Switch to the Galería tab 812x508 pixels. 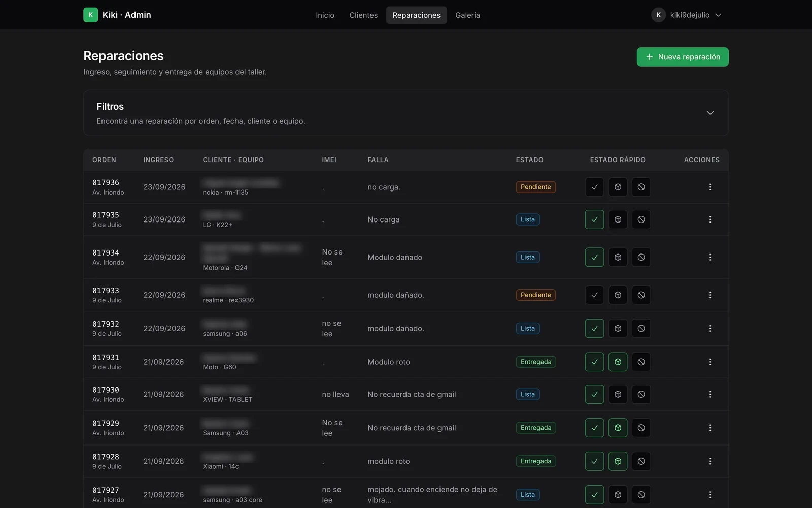point(467,15)
